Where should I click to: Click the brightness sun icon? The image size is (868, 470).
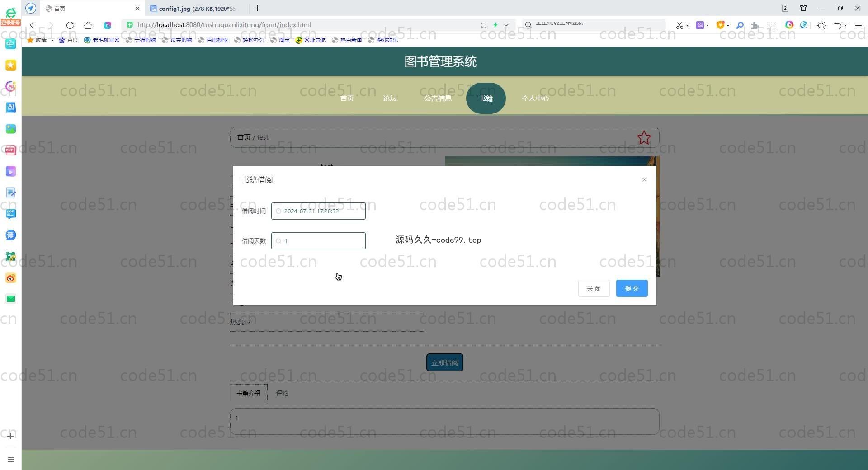(x=821, y=25)
